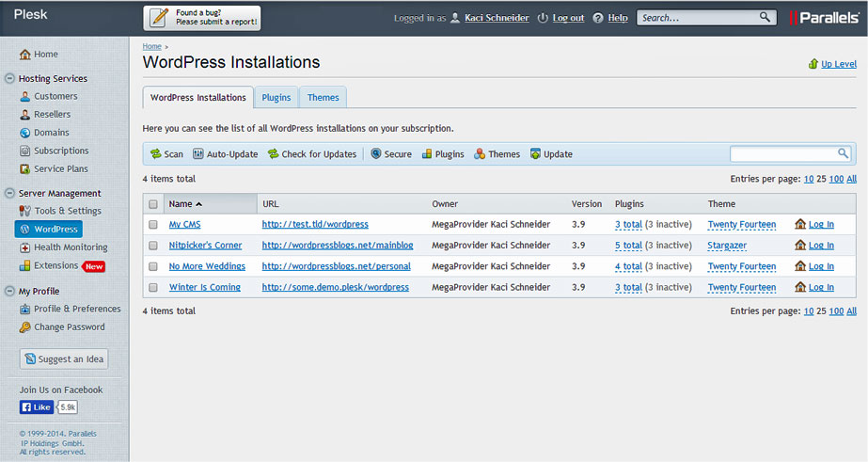This screenshot has height=462, width=868.
Task: Open Service Plans in the sidebar
Action: pos(54,169)
